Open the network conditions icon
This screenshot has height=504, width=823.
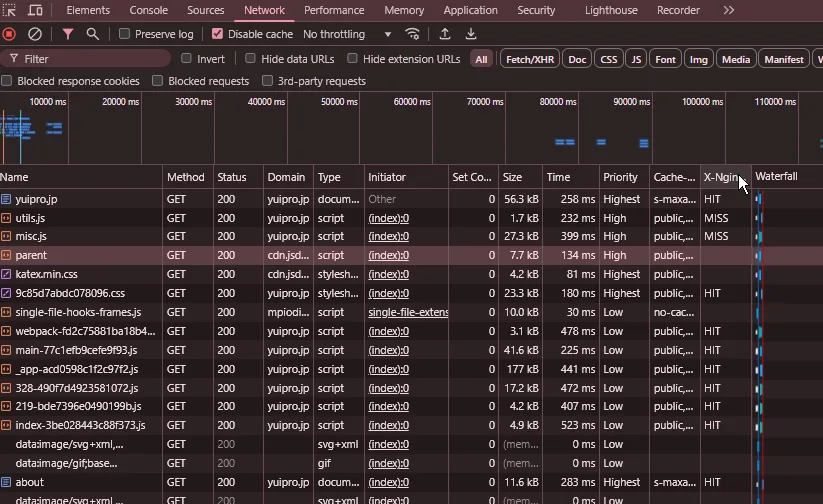[412, 34]
